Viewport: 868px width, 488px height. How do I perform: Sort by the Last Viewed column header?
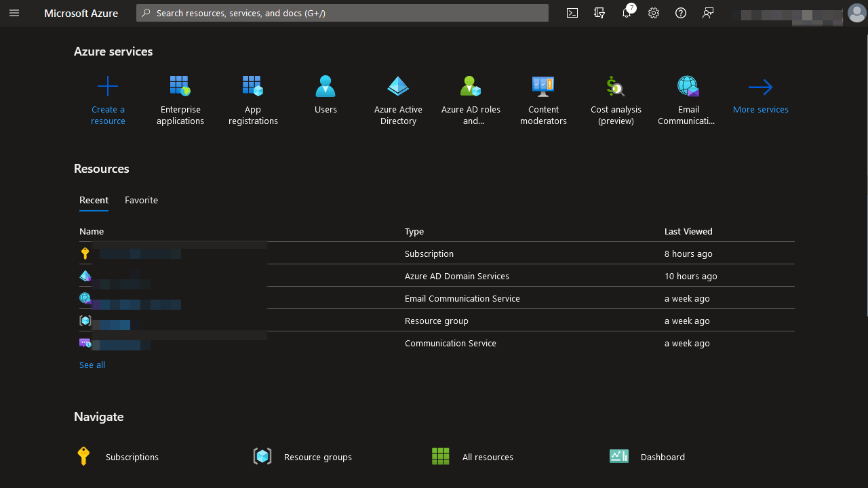pos(688,231)
